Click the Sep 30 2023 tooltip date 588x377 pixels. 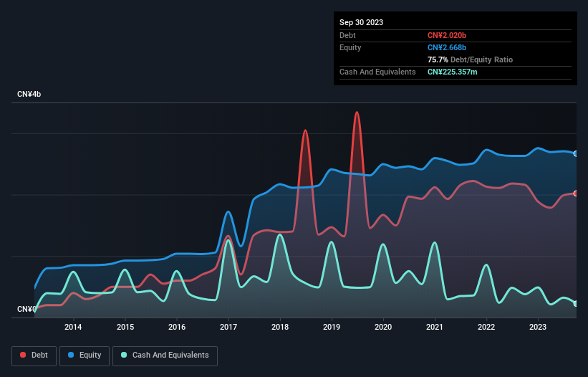(361, 22)
